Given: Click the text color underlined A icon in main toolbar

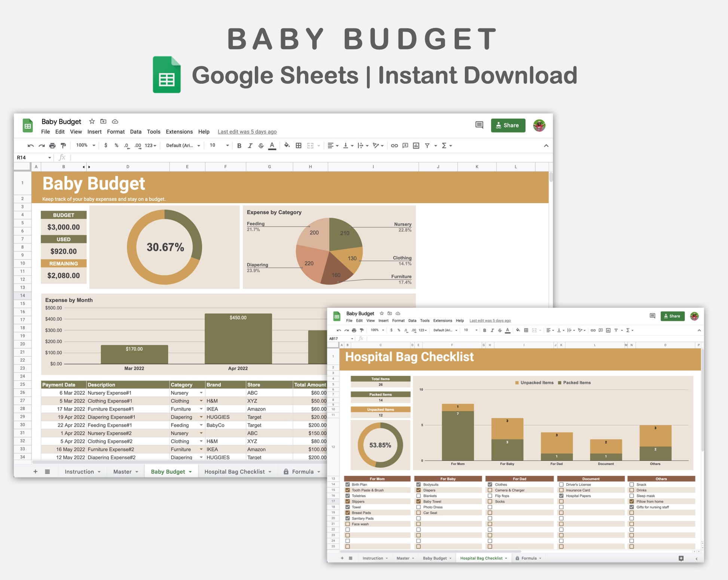Looking at the screenshot, I should click(272, 145).
